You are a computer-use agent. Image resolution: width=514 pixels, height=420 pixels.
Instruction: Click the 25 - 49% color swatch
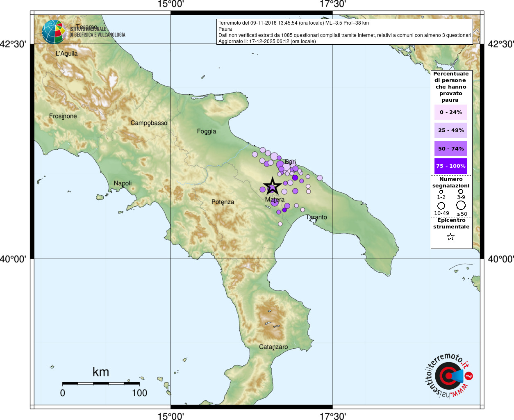[x=451, y=130]
